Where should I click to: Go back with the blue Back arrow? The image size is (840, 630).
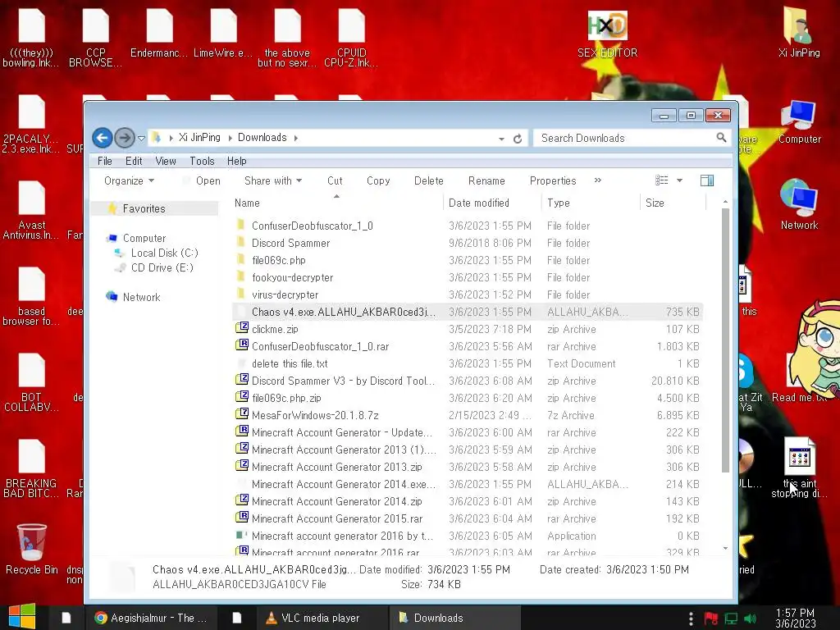pos(103,138)
